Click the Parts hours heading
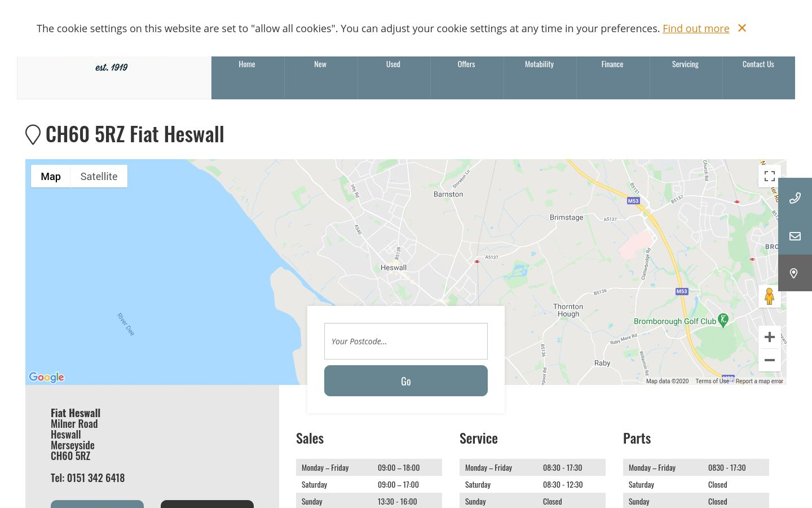This screenshot has height=508, width=812. [x=637, y=439]
